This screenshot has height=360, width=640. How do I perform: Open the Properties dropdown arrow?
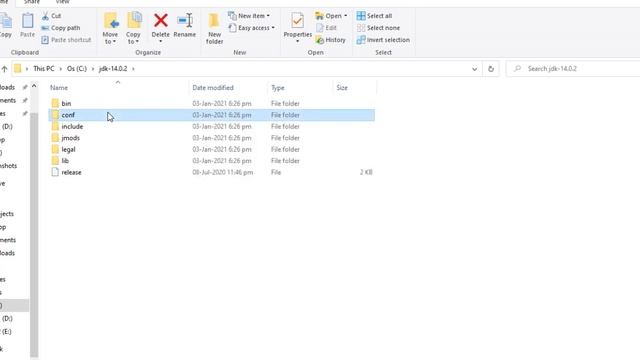[298, 42]
